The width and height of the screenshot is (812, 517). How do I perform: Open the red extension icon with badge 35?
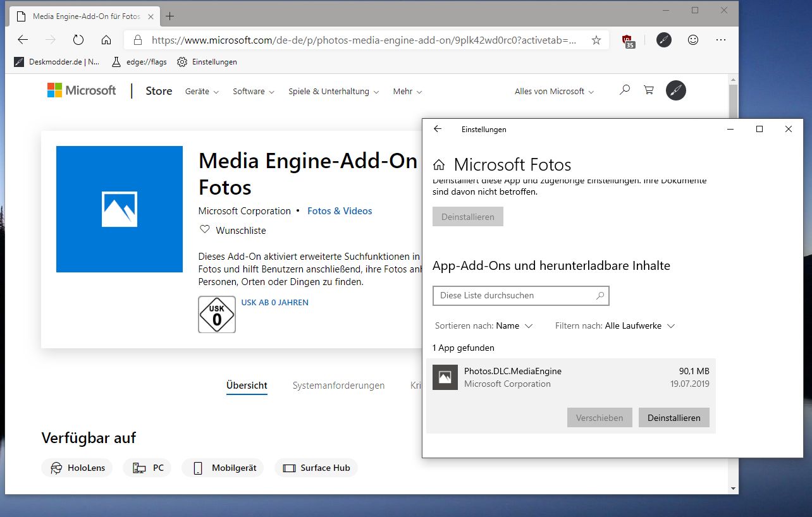coord(628,40)
